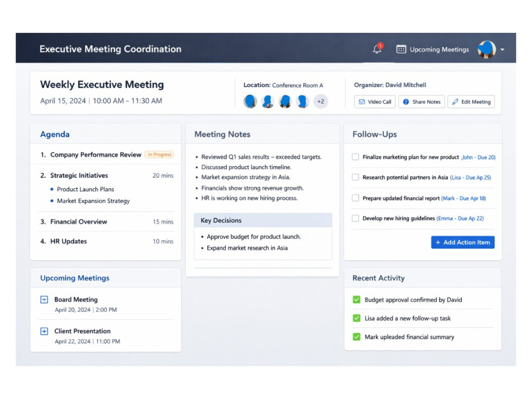The height and width of the screenshot is (399, 532).
Task: Expand the profile dropdown arrow in the header
Action: (503, 49)
